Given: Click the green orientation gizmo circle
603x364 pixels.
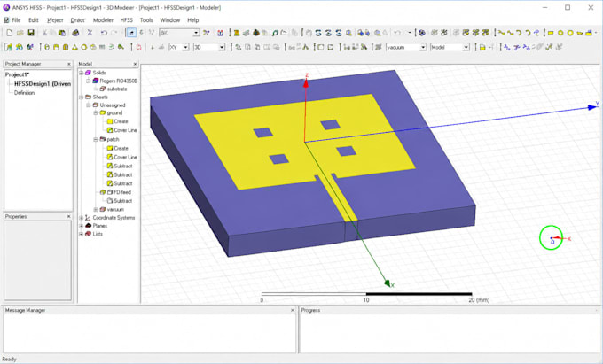Looking at the screenshot, I should (551, 237).
